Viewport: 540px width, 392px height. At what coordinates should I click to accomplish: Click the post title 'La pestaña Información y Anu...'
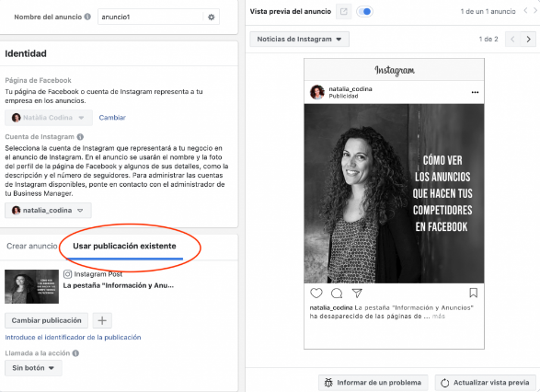pyautogui.click(x=118, y=285)
